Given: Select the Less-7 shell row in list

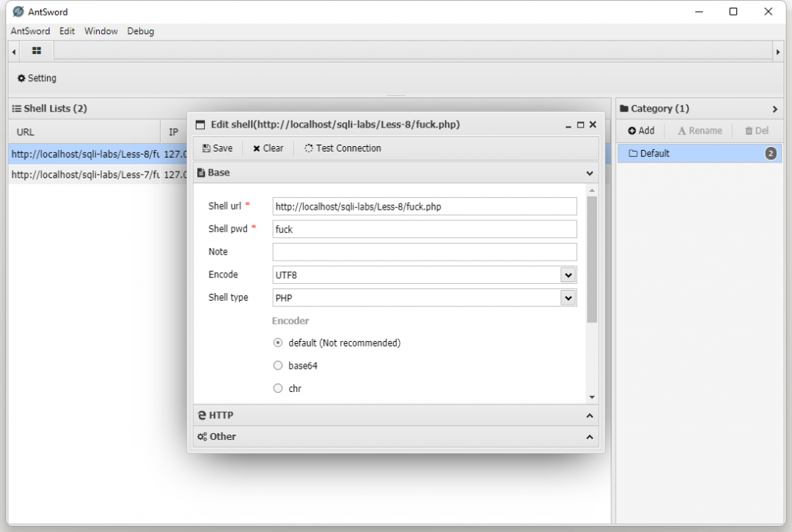Looking at the screenshot, I should point(85,175).
